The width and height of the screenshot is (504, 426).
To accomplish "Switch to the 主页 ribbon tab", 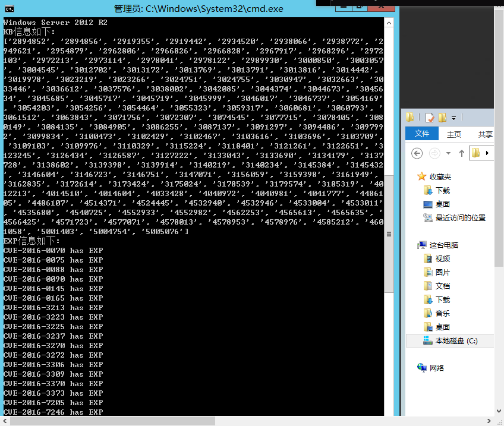I will click(454, 134).
